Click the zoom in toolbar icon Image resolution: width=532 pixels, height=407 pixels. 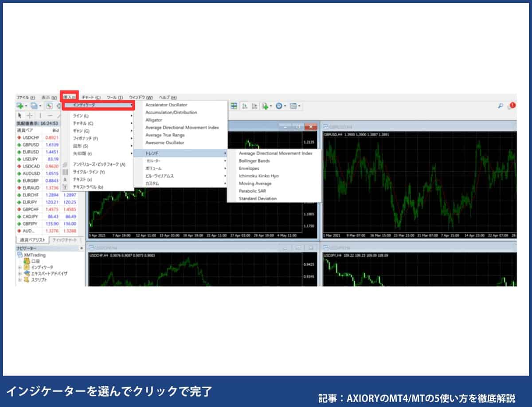245,106
